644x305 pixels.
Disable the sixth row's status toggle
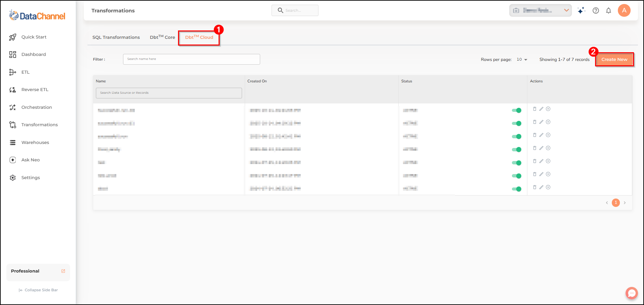click(517, 176)
